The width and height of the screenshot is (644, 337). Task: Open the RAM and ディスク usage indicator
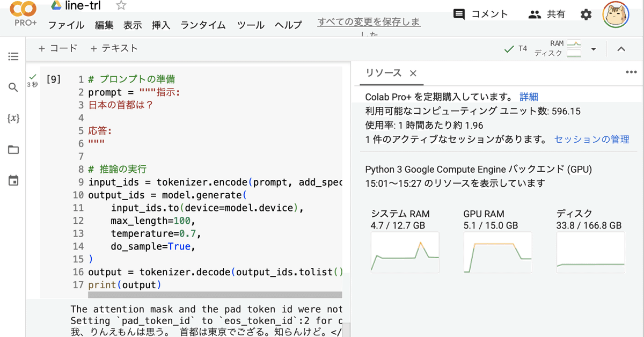(558, 48)
